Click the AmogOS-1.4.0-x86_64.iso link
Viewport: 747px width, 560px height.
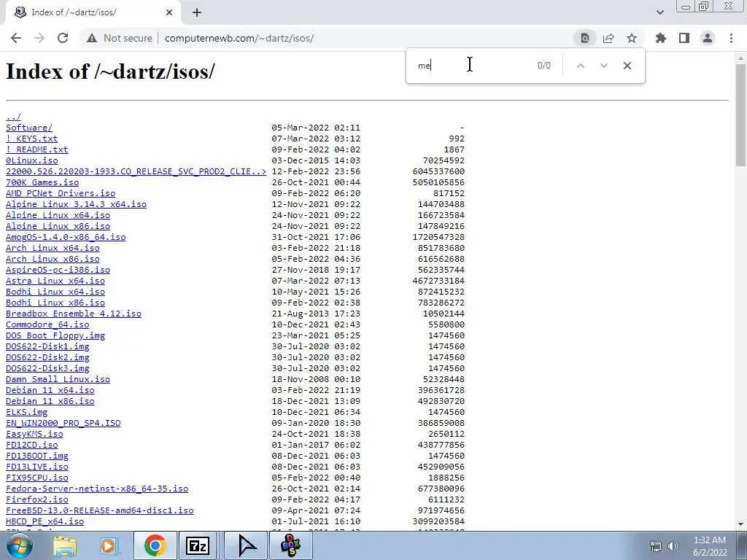66,237
